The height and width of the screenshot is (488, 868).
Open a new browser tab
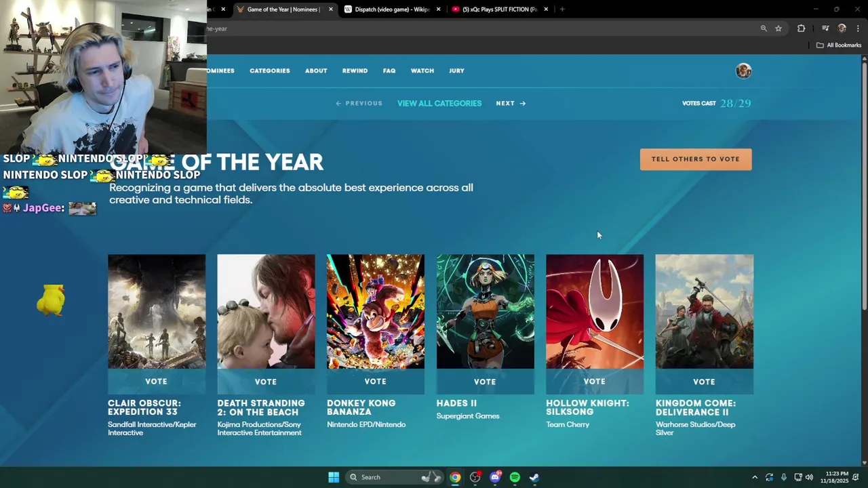coord(562,9)
